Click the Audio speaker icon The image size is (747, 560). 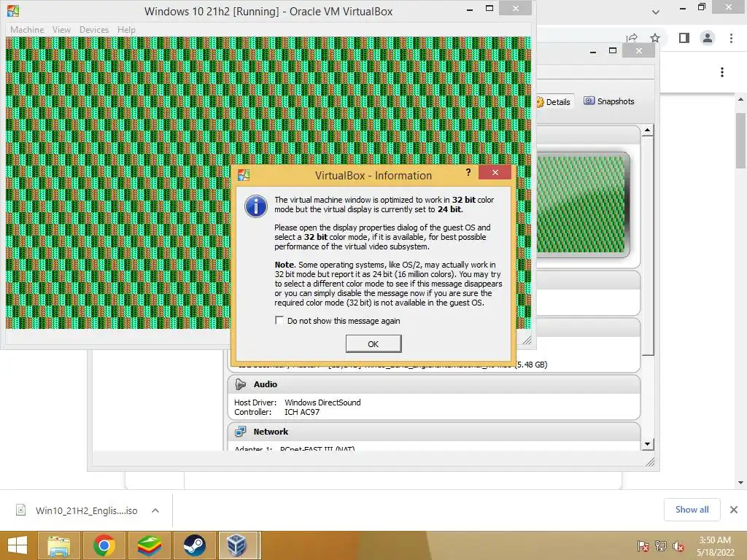(x=240, y=384)
